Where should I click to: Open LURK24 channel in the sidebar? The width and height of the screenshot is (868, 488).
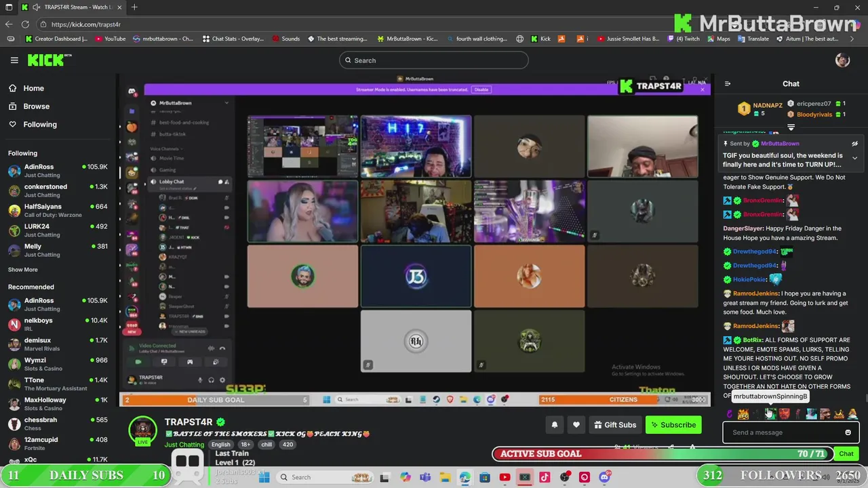[x=58, y=230]
